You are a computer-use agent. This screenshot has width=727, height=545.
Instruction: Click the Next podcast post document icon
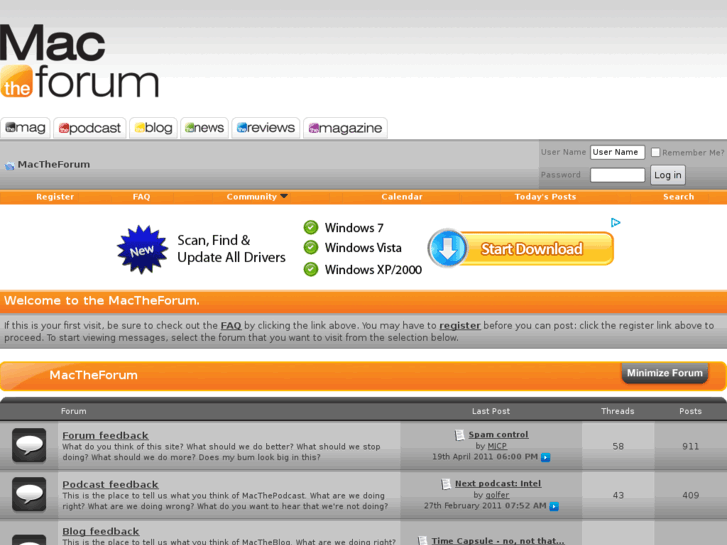click(446, 484)
